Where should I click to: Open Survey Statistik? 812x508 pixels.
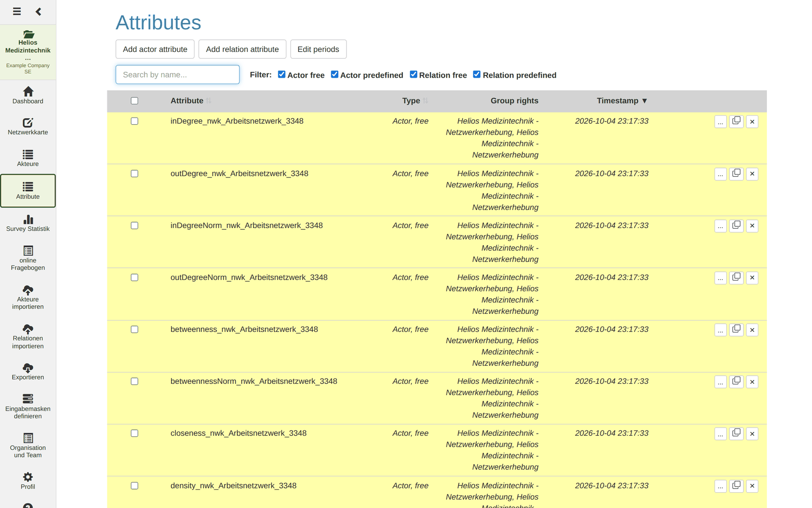point(28,223)
